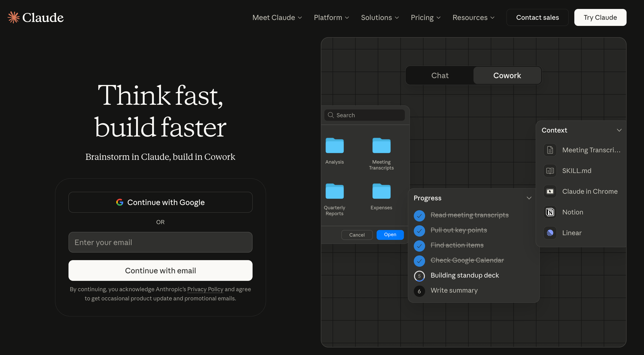Select the Linear integration icon
This screenshot has width=644, height=355.
(550, 233)
